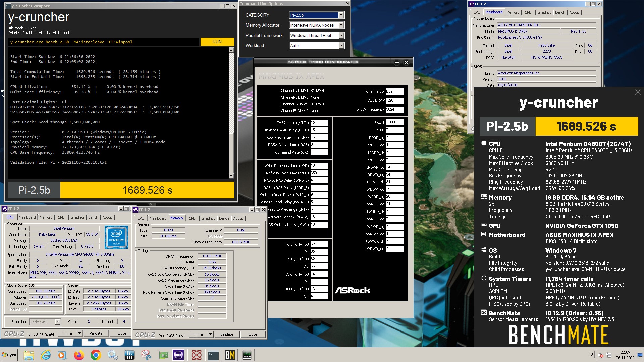Click the OS Windows-logo icon in BenchMate panel
This screenshot has width=644, height=362.
(484, 250)
